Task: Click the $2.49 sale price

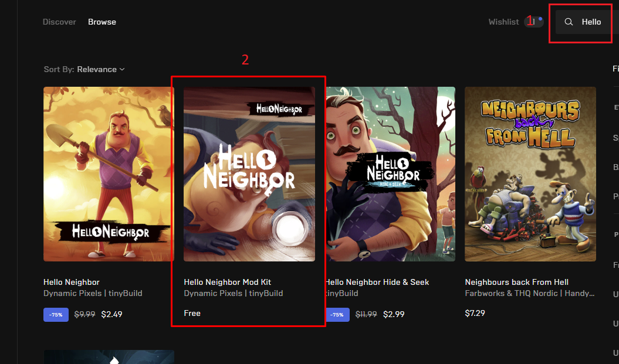Action: (111, 314)
